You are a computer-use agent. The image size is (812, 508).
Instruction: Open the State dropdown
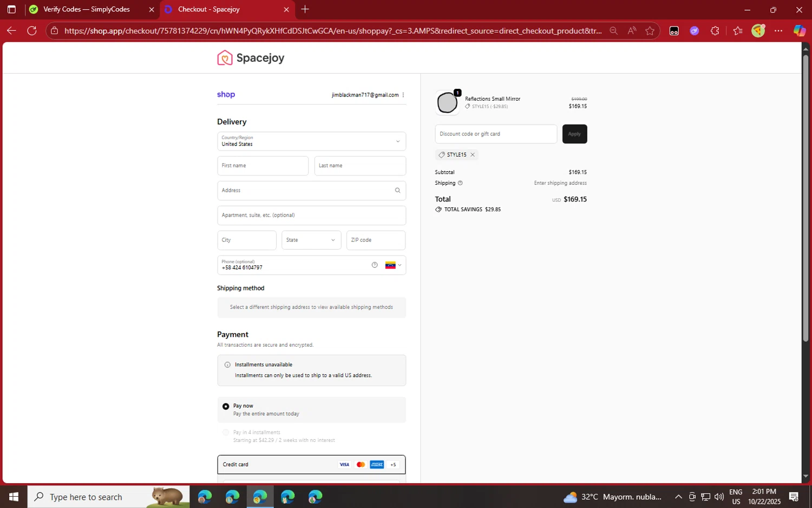pos(311,240)
